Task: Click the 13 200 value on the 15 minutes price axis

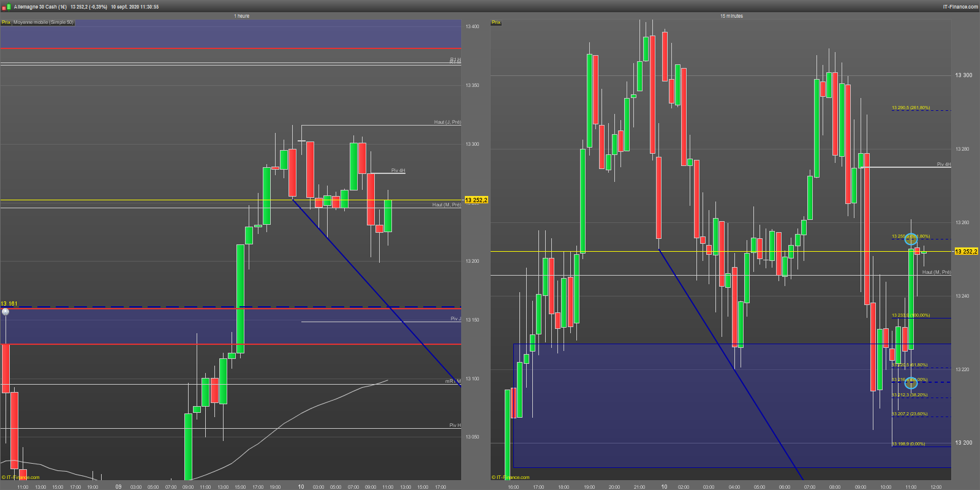Action: click(963, 443)
